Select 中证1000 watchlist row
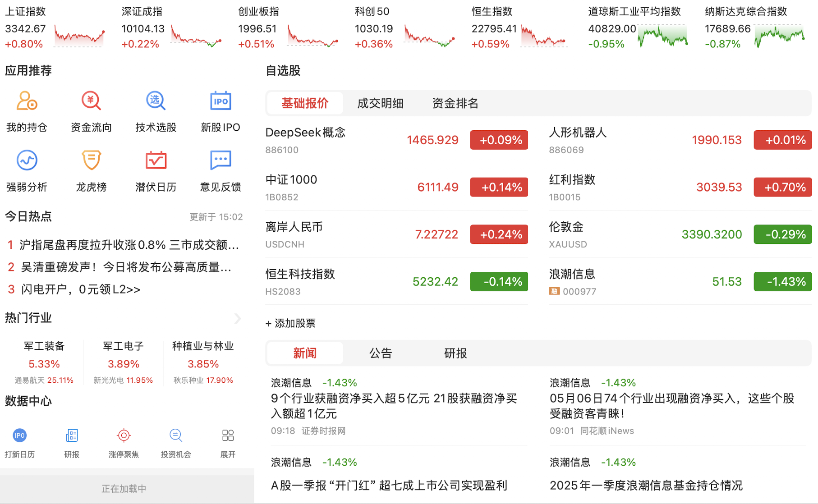This screenshot has width=818, height=504. point(396,187)
